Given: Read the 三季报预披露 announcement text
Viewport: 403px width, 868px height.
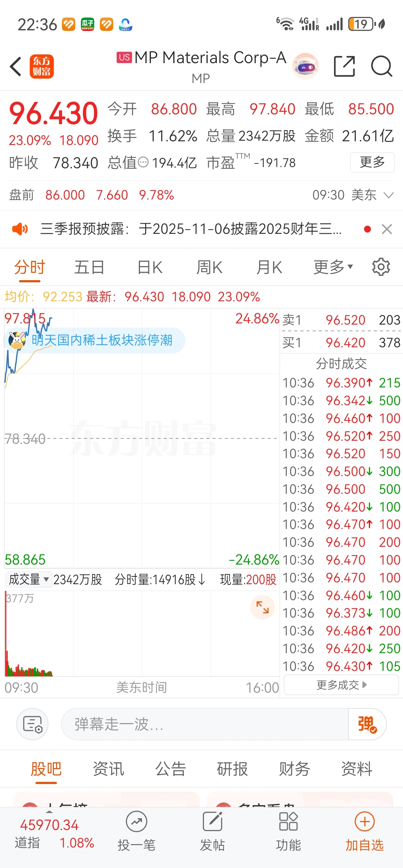Looking at the screenshot, I should point(191,229).
